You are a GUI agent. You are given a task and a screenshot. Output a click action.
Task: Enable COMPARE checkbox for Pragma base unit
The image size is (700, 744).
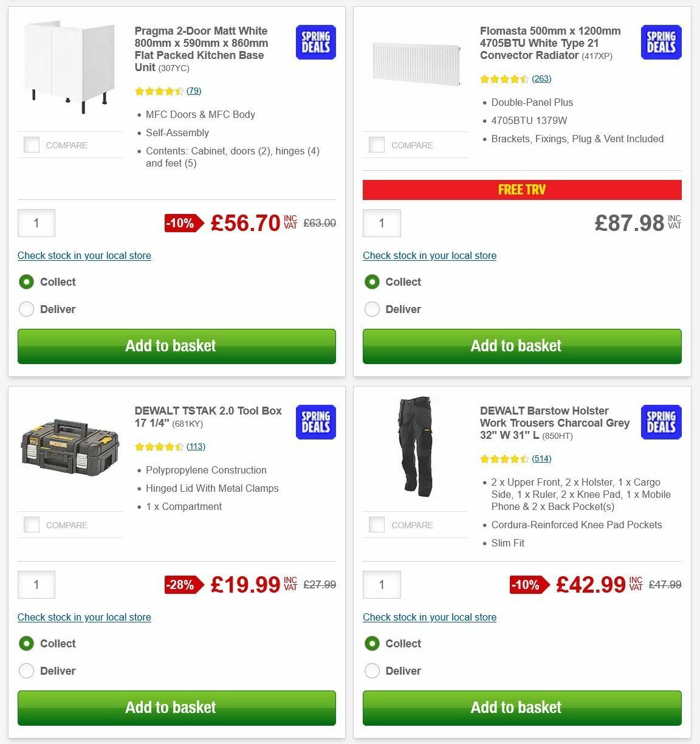pyautogui.click(x=31, y=145)
